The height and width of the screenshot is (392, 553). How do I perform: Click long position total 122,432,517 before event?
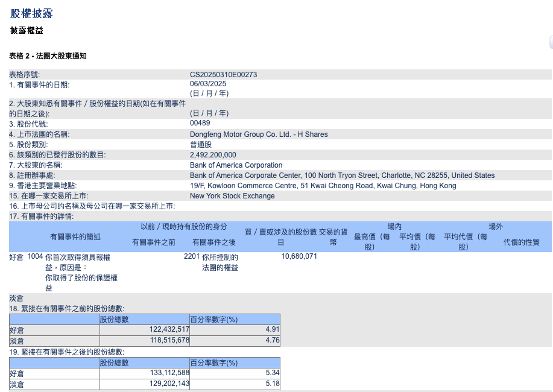[169, 330]
